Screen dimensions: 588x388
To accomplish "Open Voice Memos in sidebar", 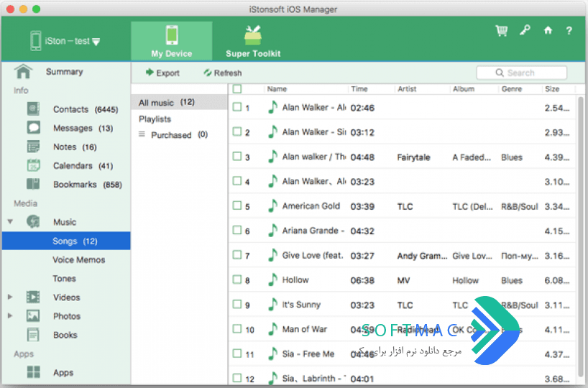I will click(79, 259).
